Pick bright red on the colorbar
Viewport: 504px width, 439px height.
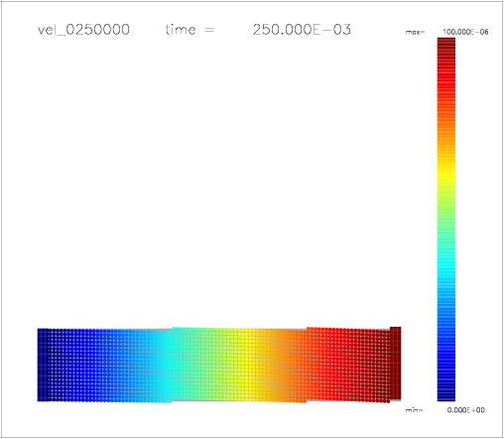[x=446, y=86]
